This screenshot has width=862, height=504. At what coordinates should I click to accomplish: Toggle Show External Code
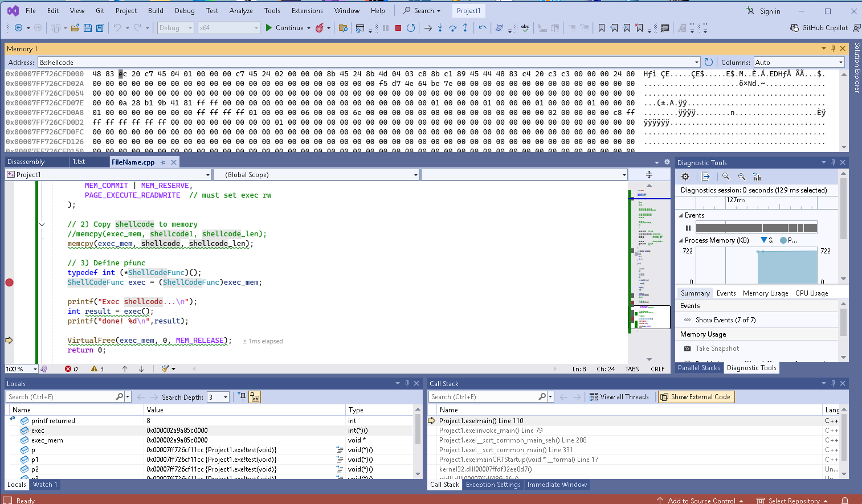(x=696, y=397)
